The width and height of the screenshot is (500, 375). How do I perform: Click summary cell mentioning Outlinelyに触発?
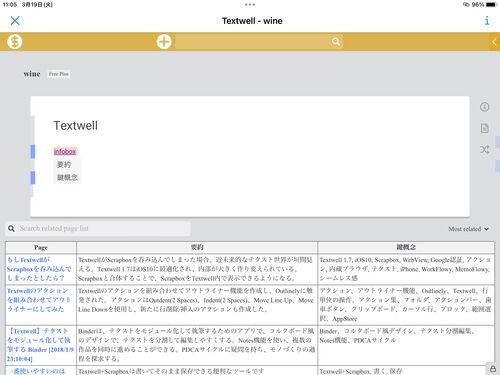click(x=197, y=304)
